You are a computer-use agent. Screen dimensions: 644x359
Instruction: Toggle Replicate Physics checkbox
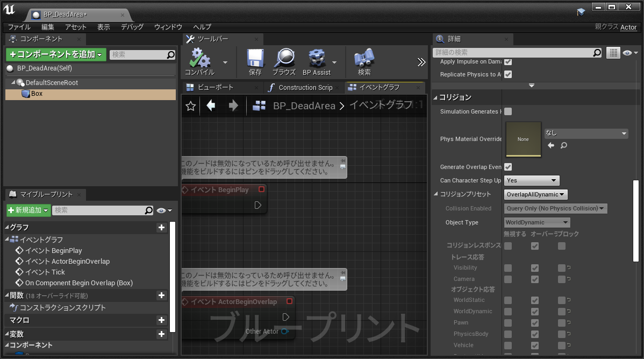(x=508, y=74)
